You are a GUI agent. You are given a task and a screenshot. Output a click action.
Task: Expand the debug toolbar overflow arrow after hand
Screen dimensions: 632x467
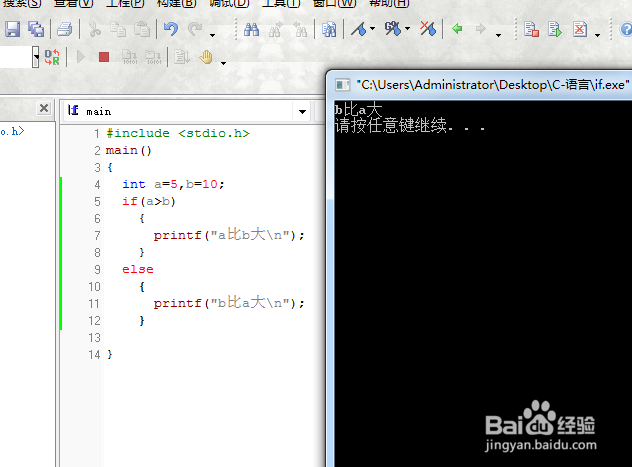223,63
